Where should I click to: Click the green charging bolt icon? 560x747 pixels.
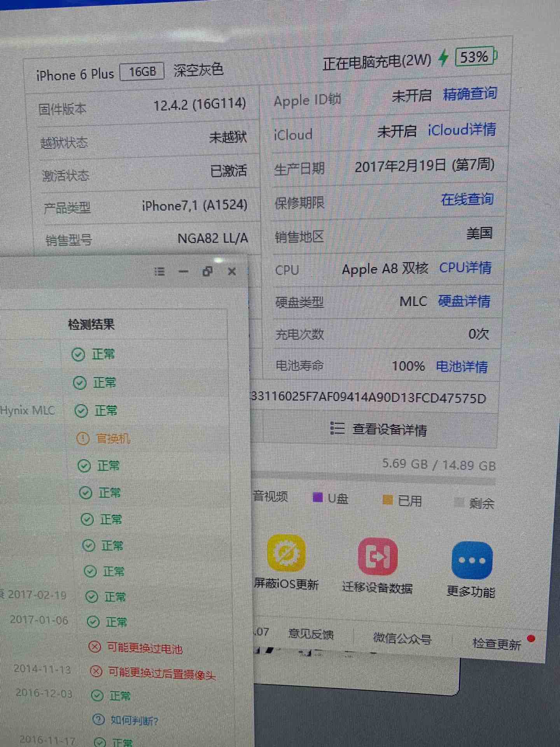(x=443, y=58)
